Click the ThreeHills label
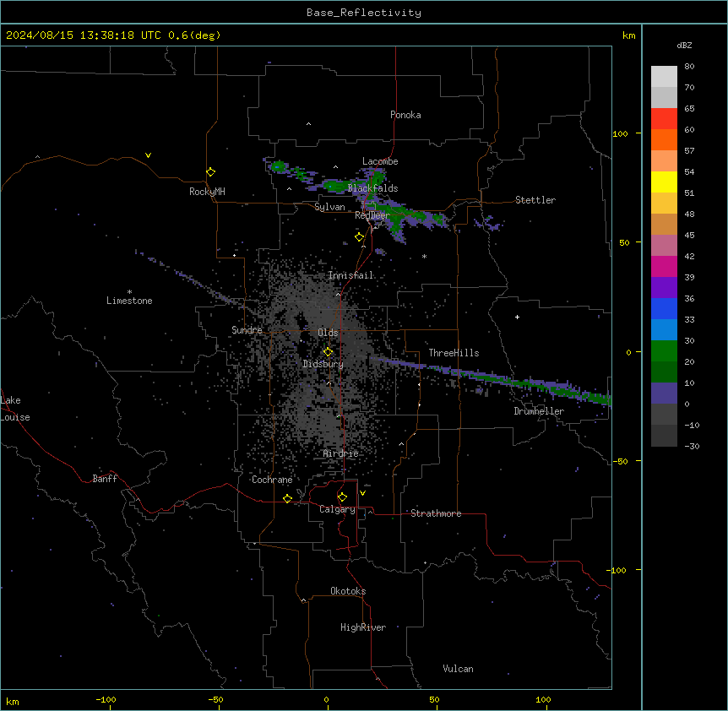Screen dimensions: 728x711 (x=454, y=353)
